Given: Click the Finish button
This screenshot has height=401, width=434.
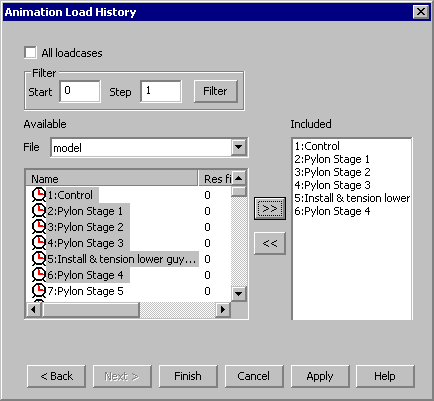Looking at the screenshot, I should pos(188,376).
